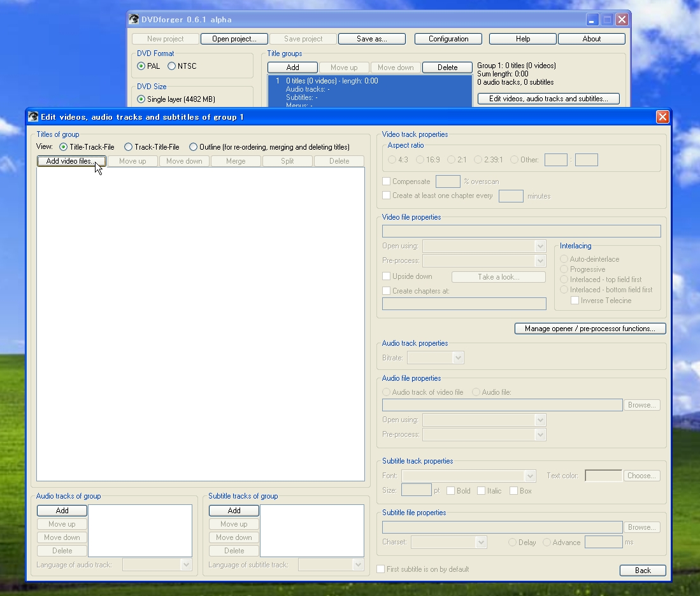This screenshot has width=700, height=596.
Task: Pick the 16:9 aspect ratio
Action: click(420, 160)
